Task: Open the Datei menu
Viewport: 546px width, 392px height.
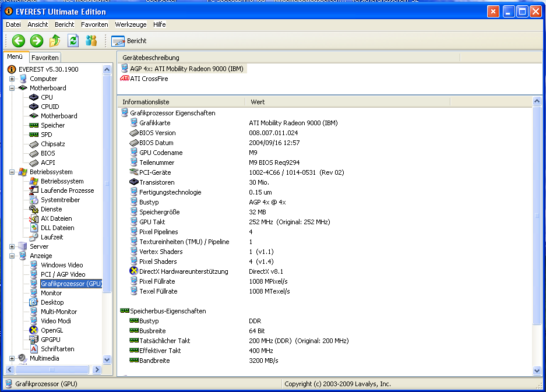Action: point(13,24)
